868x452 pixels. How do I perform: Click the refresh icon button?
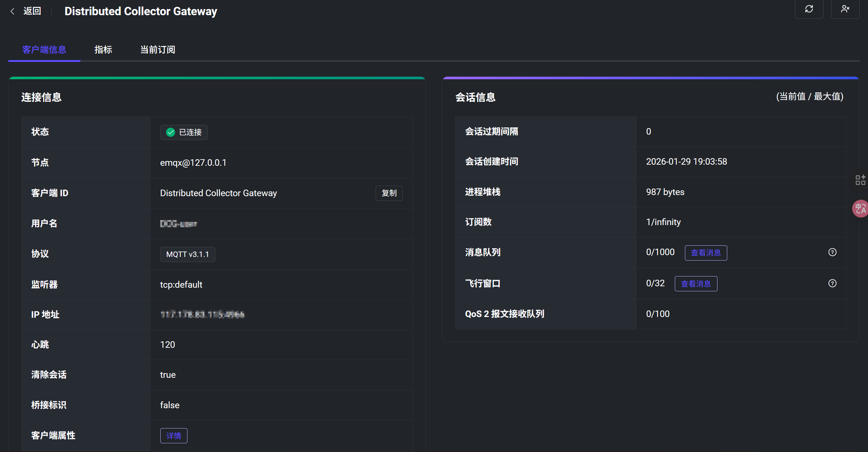[809, 9]
